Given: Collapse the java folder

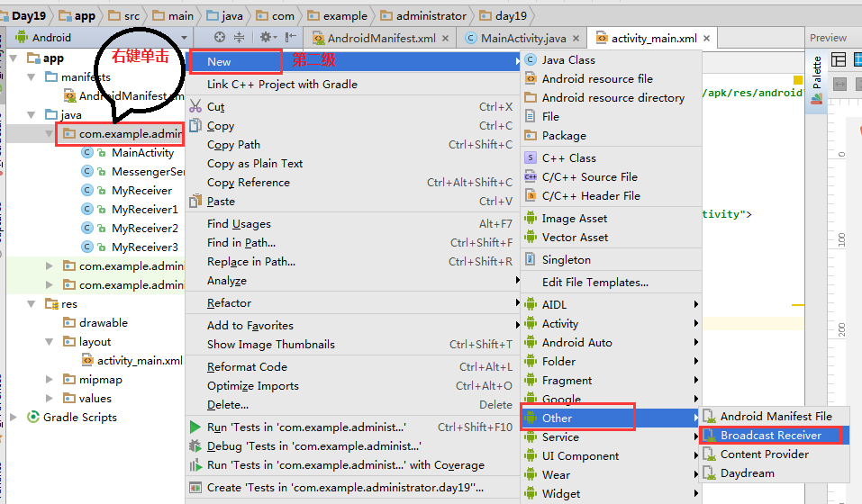Looking at the screenshot, I should tap(32, 114).
